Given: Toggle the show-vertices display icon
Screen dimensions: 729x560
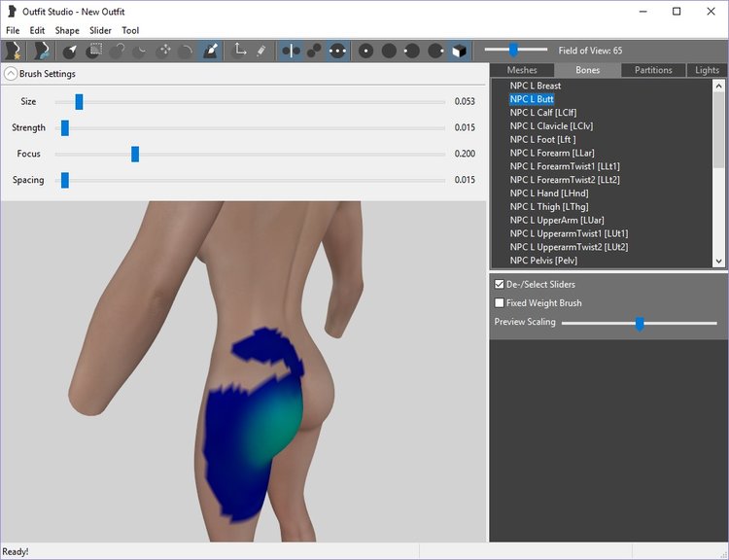Looking at the screenshot, I should 337,51.
